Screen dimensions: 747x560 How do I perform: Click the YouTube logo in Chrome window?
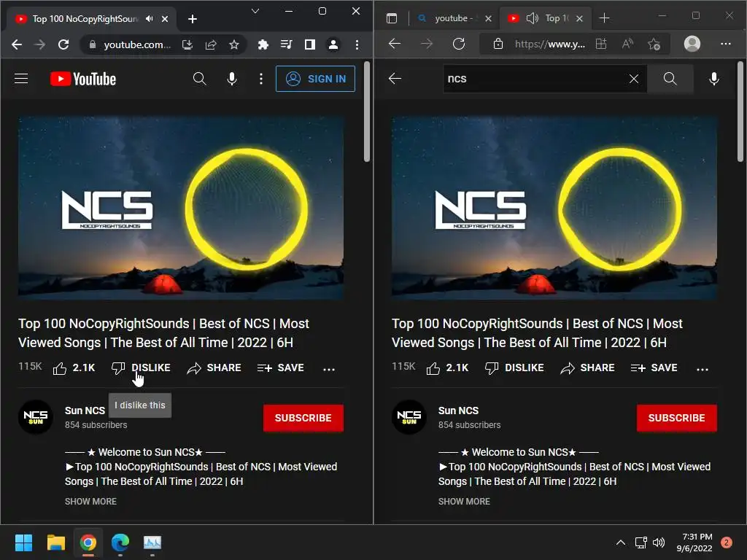[x=83, y=79]
